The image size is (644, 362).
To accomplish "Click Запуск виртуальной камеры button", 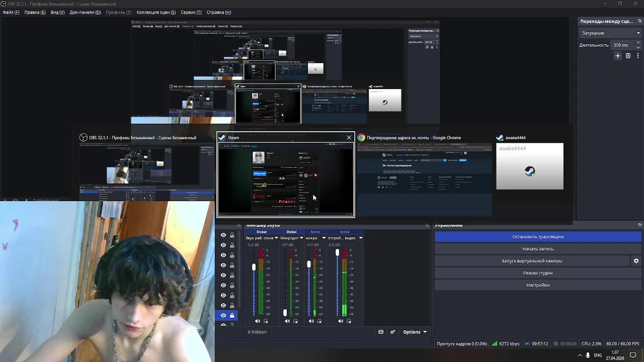I will (532, 261).
